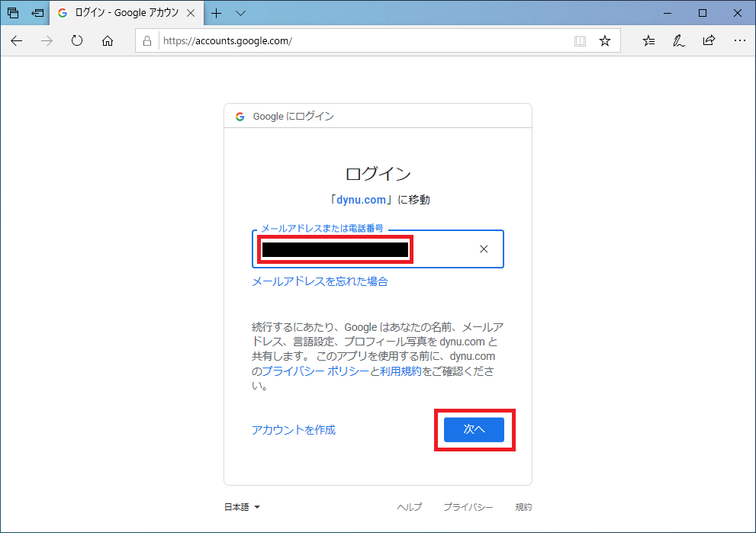Add page to favorites with star
Image resolution: width=756 pixels, height=533 pixels.
605,41
